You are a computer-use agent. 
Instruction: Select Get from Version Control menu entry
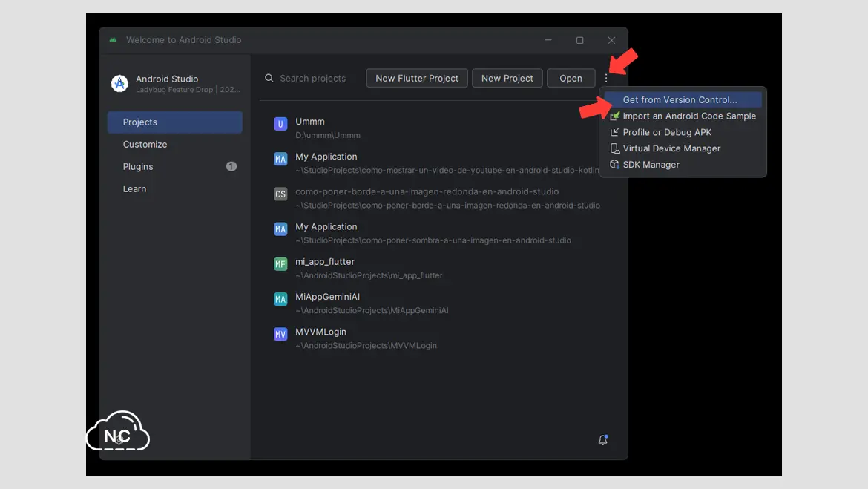click(x=683, y=99)
